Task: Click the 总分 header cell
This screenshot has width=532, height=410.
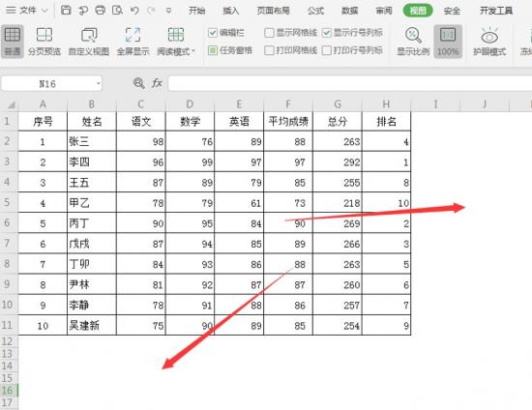Action: (338, 122)
